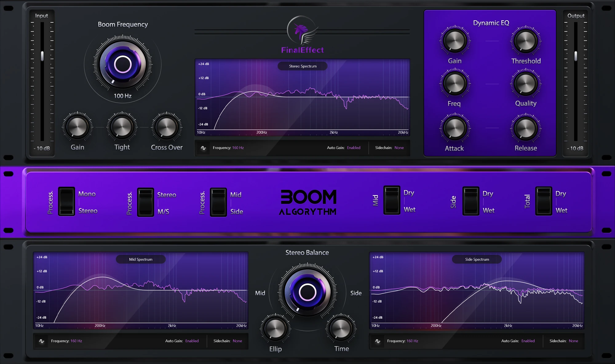
Task: Click the Ellip knob
Action: tap(275, 328)
